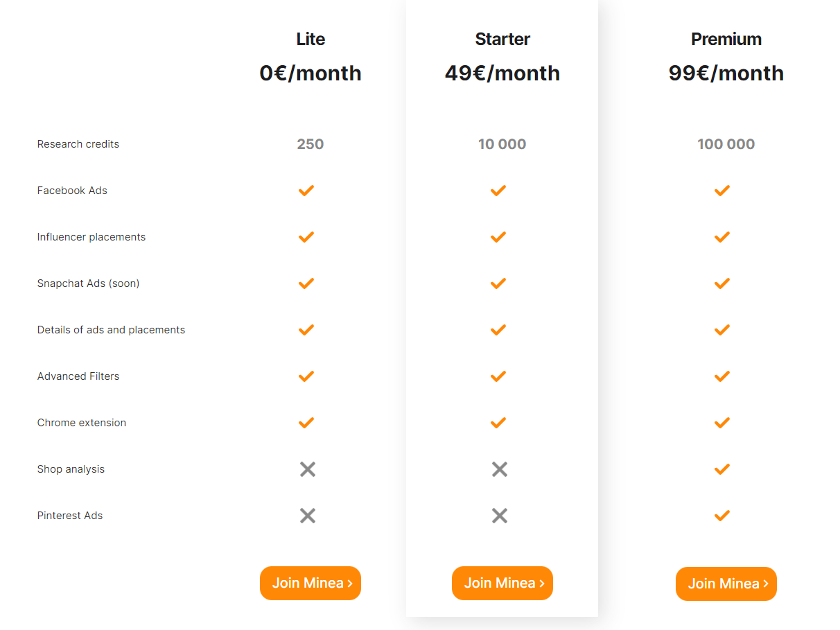The image size is (840, 630).
Task: Click the Lite Pinterest Ads cross icon
Action: [308, 516]
